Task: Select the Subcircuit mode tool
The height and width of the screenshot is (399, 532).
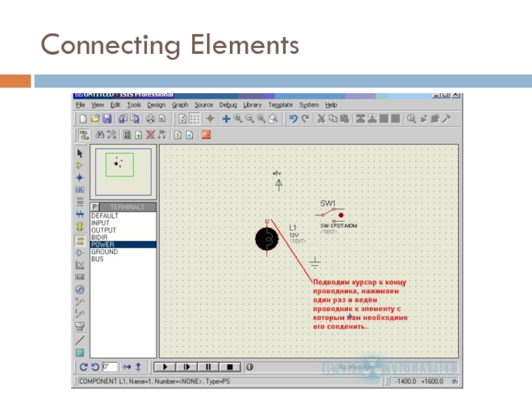Action: click(x=80, y=226)
